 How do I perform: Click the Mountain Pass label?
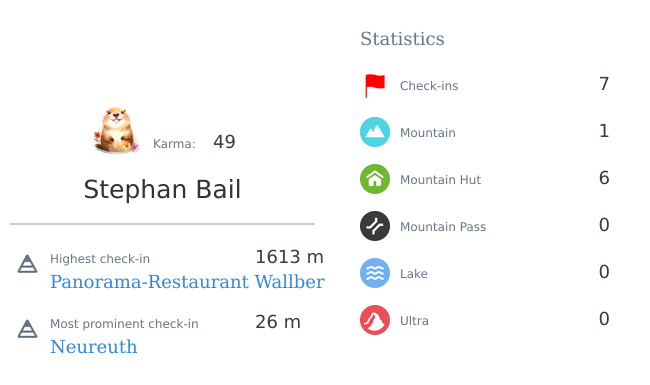click(x=443, y=227)
